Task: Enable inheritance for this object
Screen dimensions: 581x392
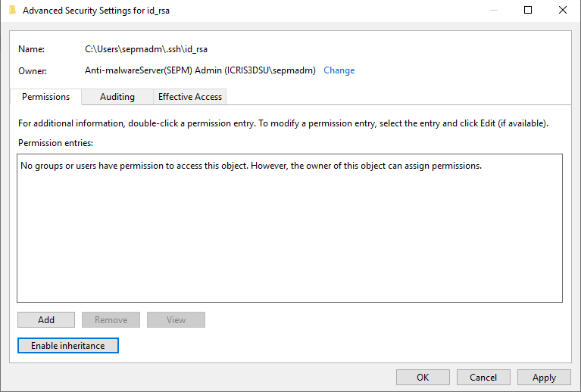Action: pyautogui.click(x=68, y=345)
